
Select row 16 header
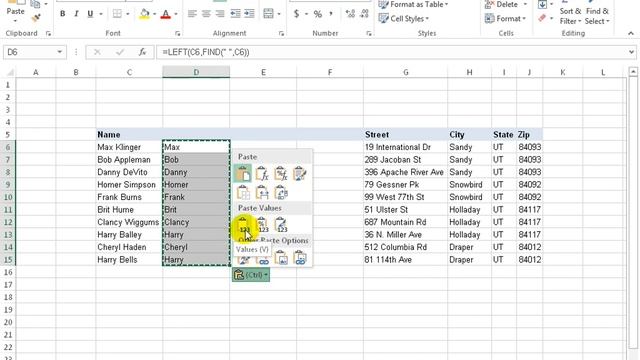click(x=8, y=272)
